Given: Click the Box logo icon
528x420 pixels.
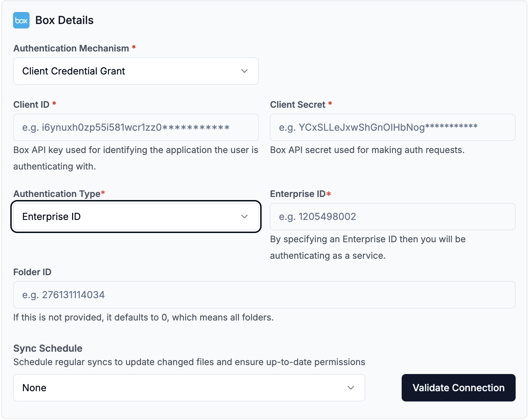Looking at the screenshot, I should (21, 20).
